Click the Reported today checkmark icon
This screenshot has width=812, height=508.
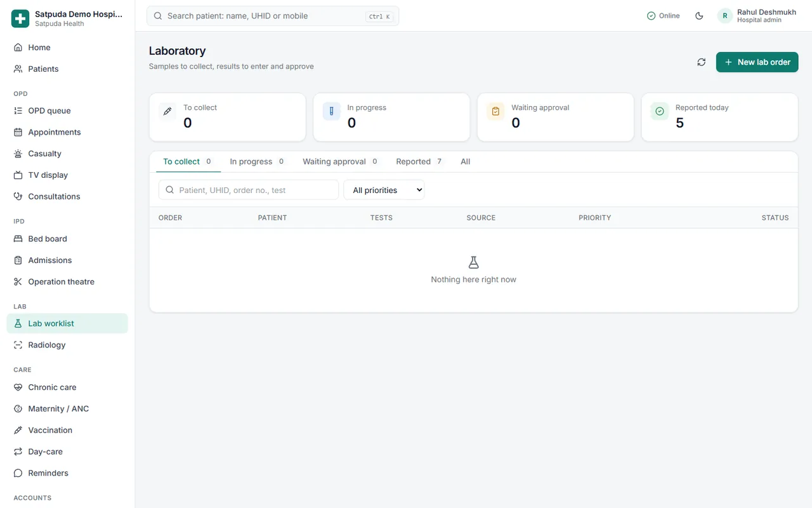(660, 111)
